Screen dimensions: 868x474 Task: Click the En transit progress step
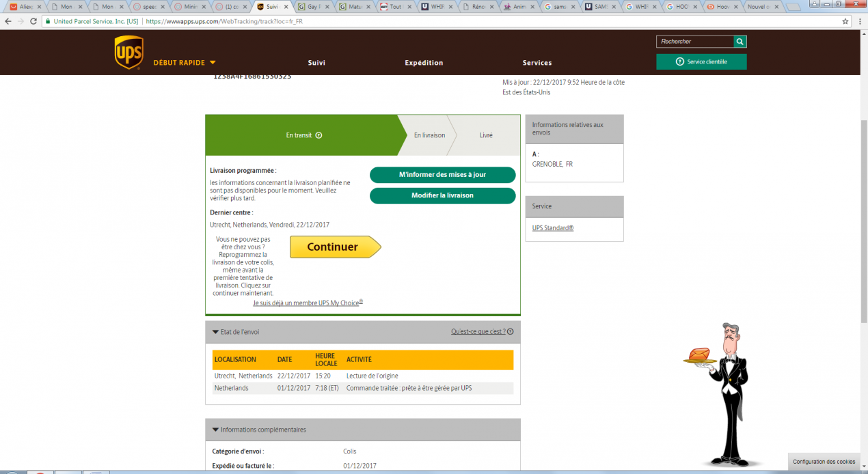(303, 135)
